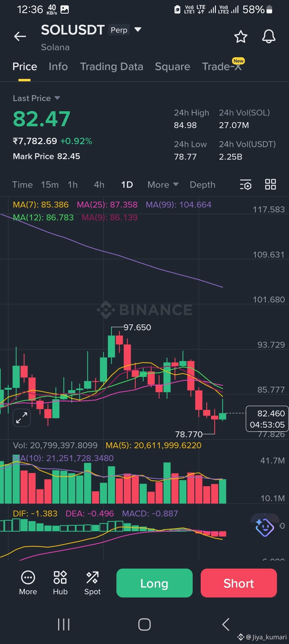The height and width of the screenshot is (644, 289).
Task: Tap the MA(9): 86.139 indicator label
Action: (110, 217)
